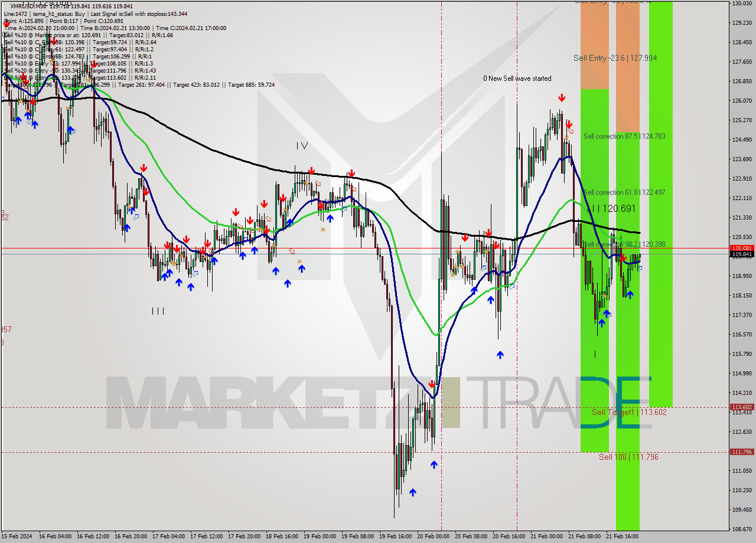Click the 'I V' wave label
Screen dimensions: 756x543
point(302,145)
